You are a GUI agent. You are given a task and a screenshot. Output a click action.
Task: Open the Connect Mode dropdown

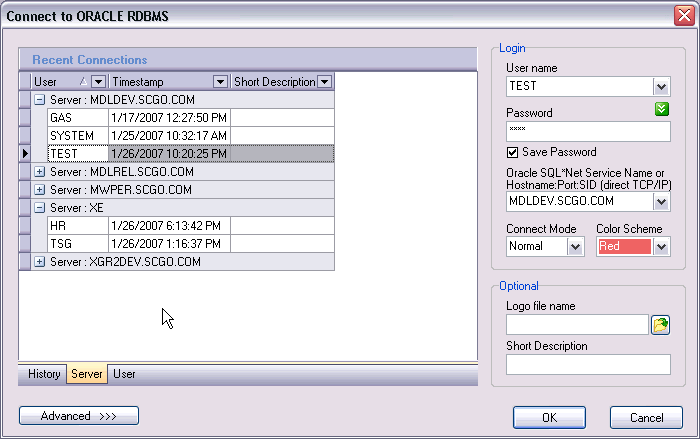(x=575, y=246)
